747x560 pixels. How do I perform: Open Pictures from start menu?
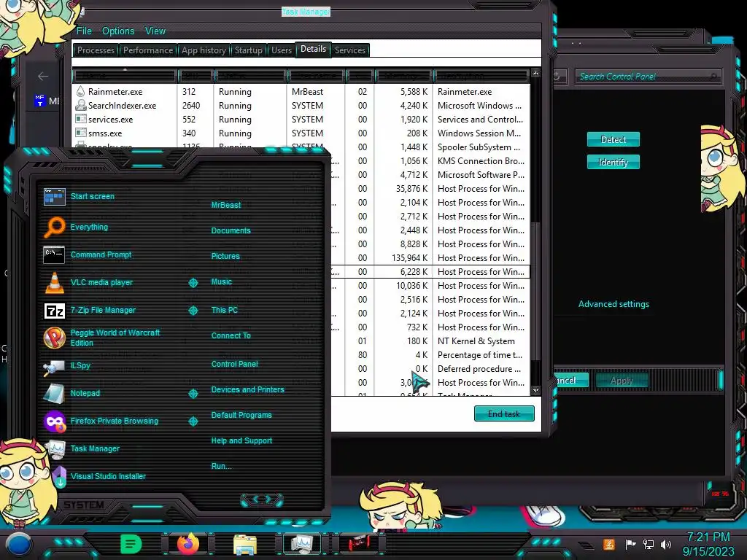(x=225, y=256)
